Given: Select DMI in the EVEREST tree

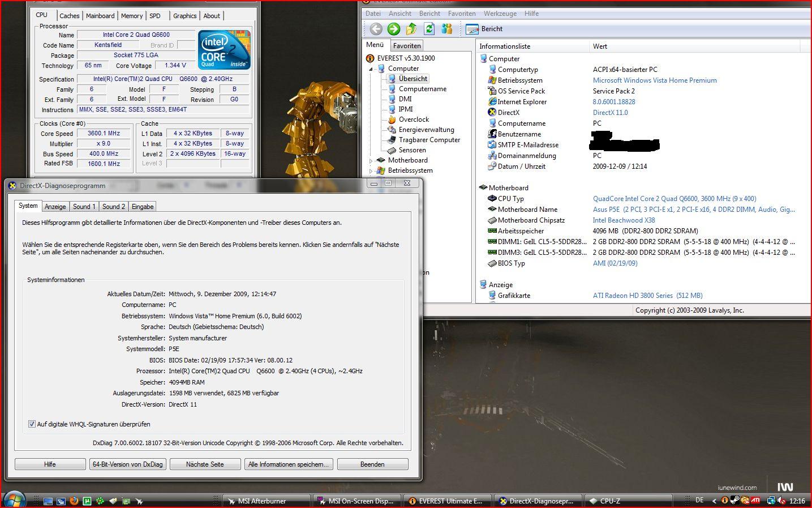Looking at the screenshot, I should click(405, 99).
